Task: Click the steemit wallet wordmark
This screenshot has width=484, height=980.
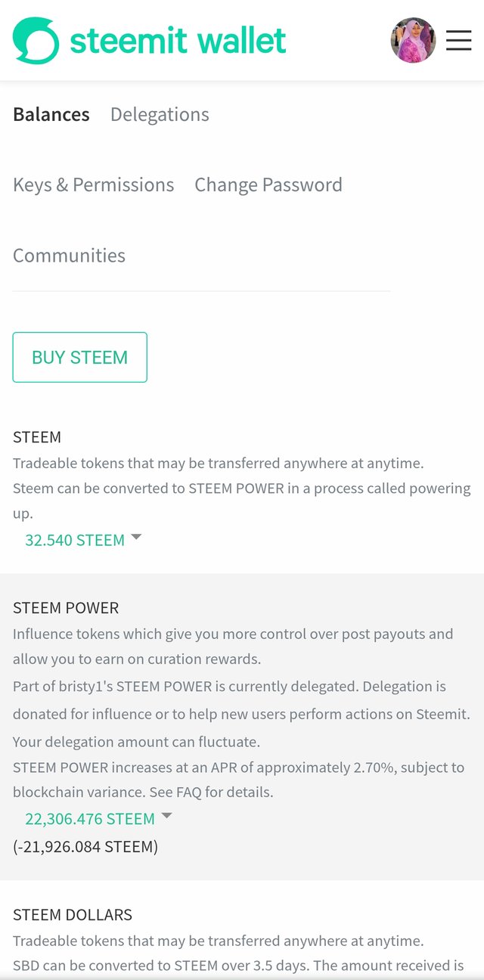Action: click(x=178, y=40)
